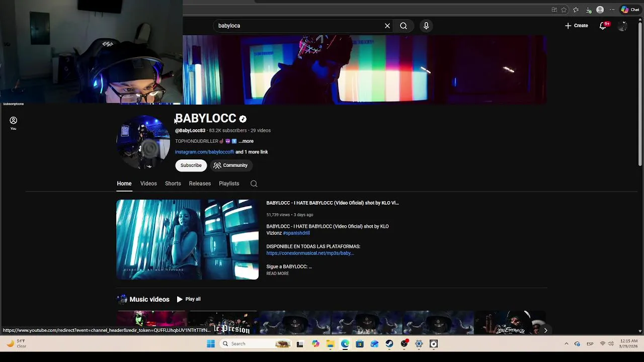Open the YouTube Create menu
The width and height of the screenshot is (644, 362).
pyautogui.click(x=576, y=26)
